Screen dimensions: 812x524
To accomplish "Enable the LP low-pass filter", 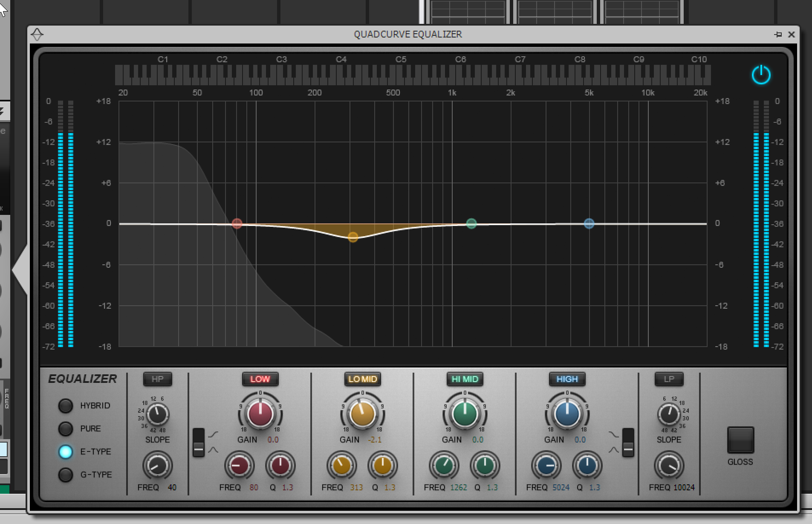I will [669, 379].
